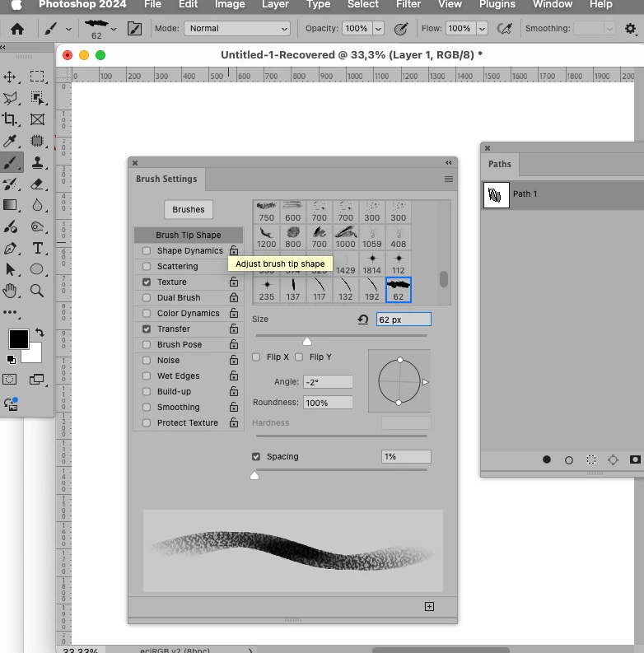Screen dimensions: 644x653
Task: Disable the Transfer checkbox
Action: tap(147, 329)
